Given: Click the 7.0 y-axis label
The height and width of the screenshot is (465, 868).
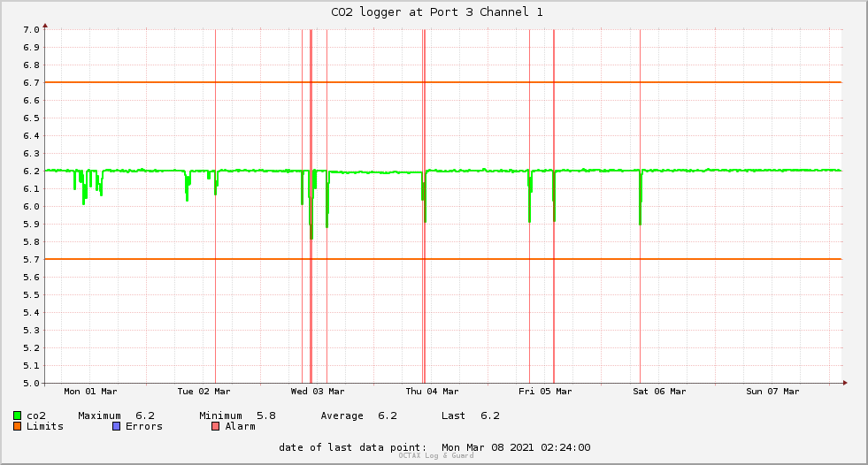Looking at the screenshot, I should click(x=31, y=30).
